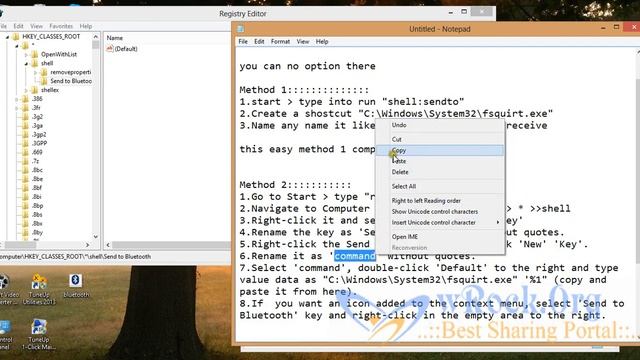Click the .3g2 key folder icon

[x=25, y=117]
